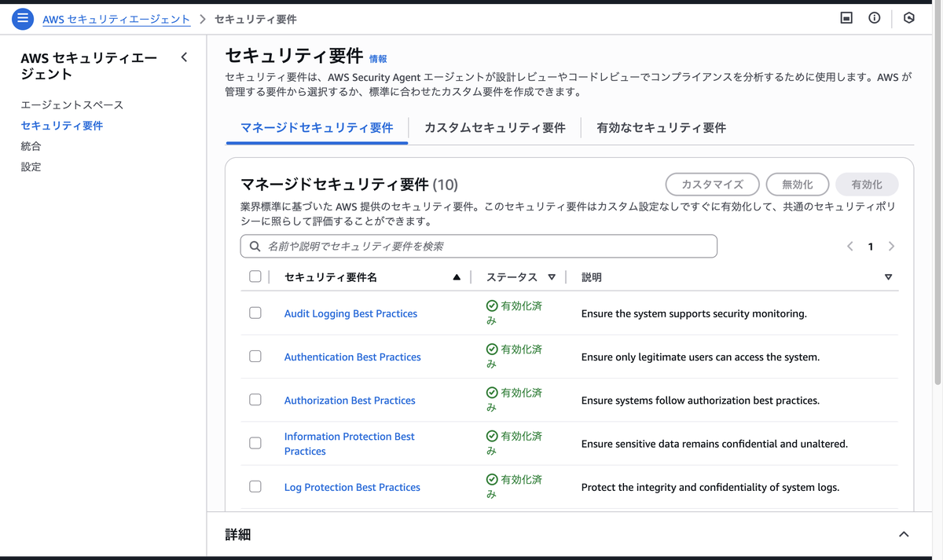This screenshot has width=943, height=560.
Task: Toggle the select-all checkbox in table header
Action: pyautogui.click(x=255, y=276)
